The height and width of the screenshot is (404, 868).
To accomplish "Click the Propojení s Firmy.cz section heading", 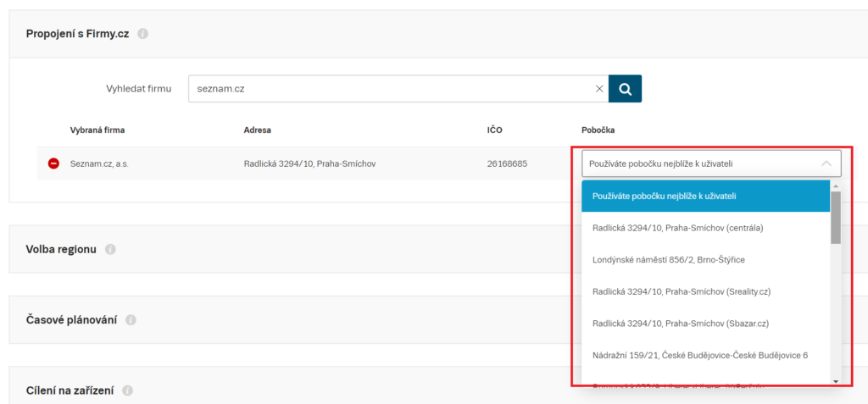I will click(x=77, y=34).
